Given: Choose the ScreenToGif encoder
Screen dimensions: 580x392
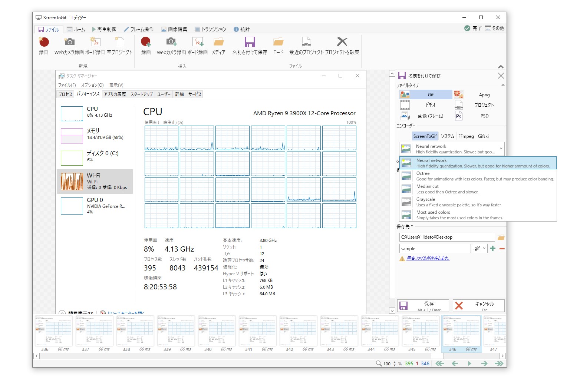Looking at the screenshot, I should click(x=425, y=136).
